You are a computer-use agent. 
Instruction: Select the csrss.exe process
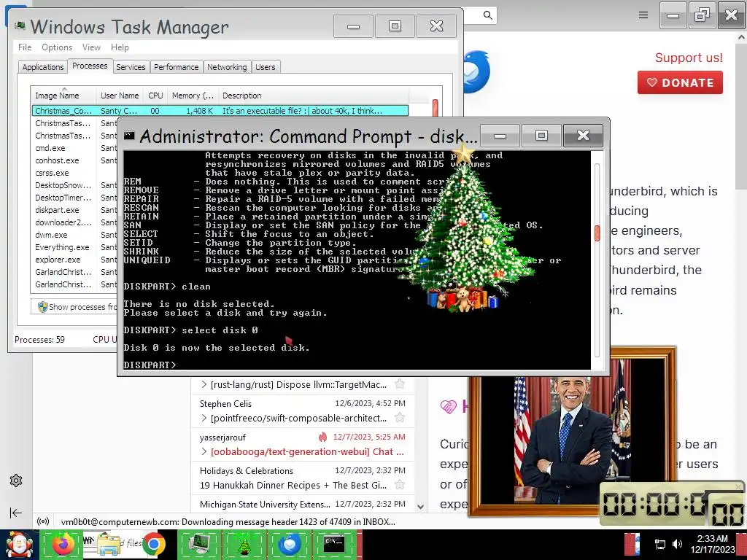point(52,173)
